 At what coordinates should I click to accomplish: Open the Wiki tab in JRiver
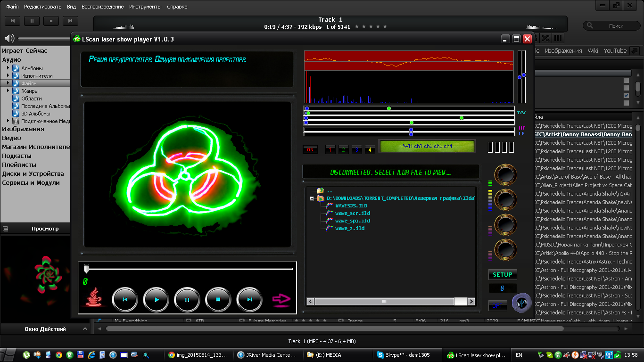[x=593, y=50]
